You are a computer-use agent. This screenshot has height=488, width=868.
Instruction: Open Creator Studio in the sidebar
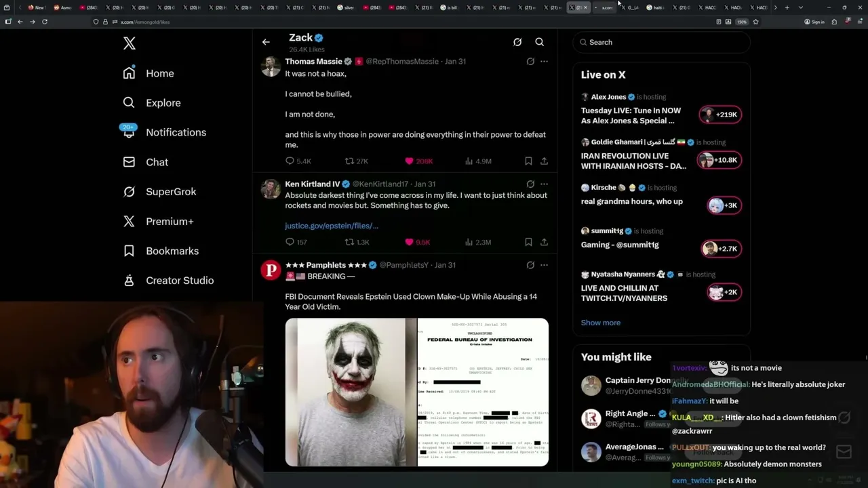pos(168,281)
